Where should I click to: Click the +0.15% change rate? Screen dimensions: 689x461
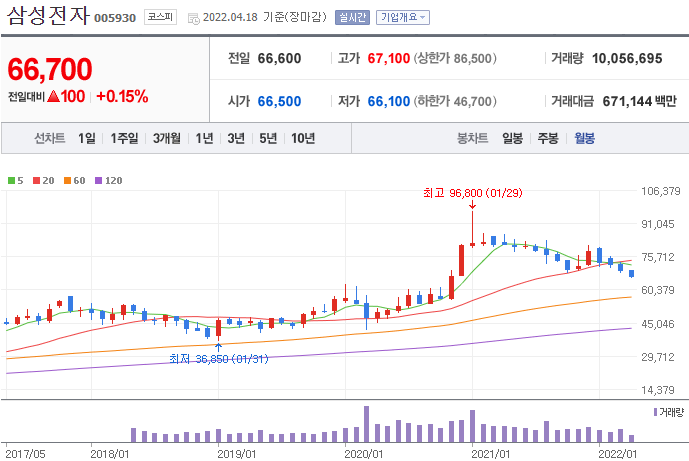pyautogui.click(x=122, y=96)
